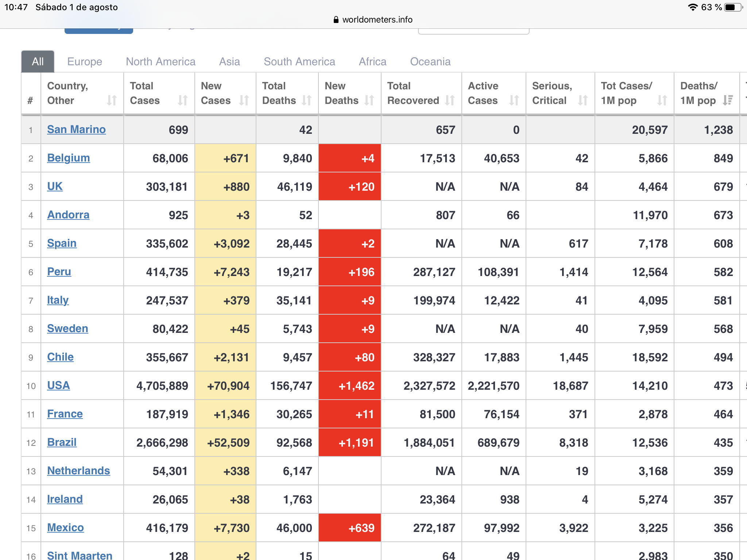Sort by Total Deaths column arrows

(x=307, y=100)
